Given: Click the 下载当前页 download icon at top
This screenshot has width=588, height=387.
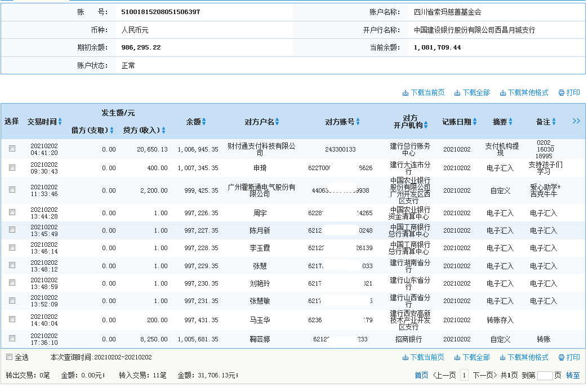Looking at the screenshot, I should pos(406,92).
